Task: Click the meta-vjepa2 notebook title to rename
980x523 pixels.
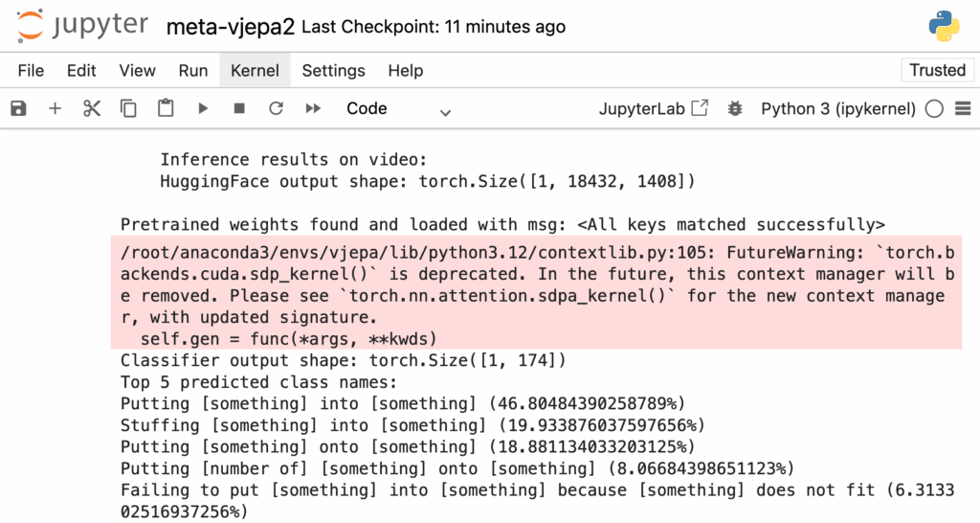Action: [x=230, y=28]
